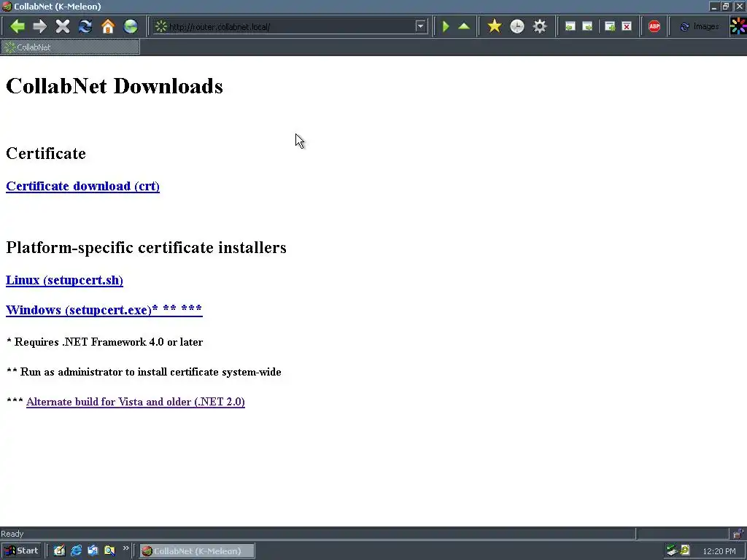Click the yellow tray icon near clock
Screen dimensions: 747x560
(685, 551)
